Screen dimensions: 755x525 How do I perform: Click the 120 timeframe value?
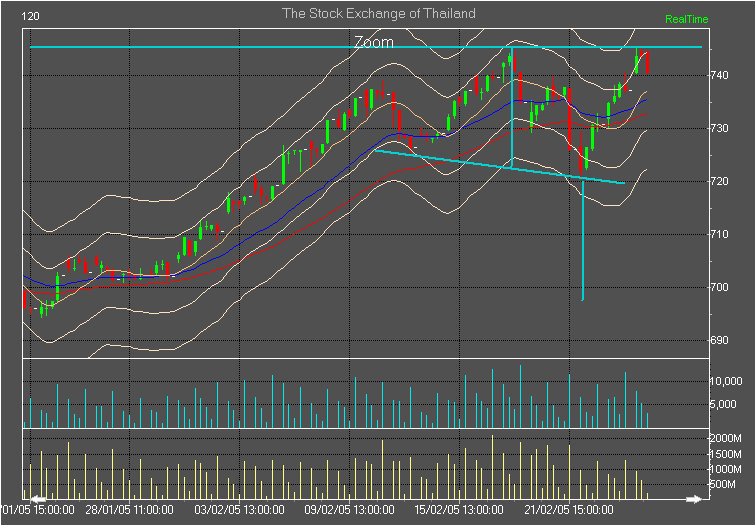30,16
